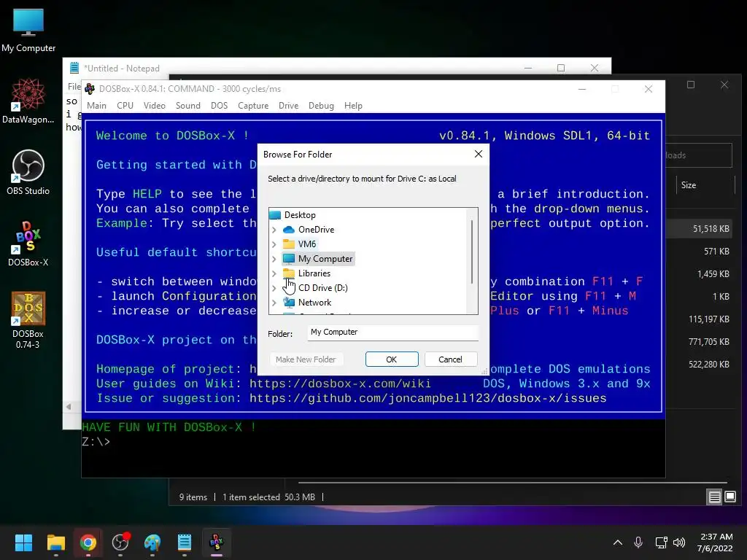Open the Sound menu in DOSBox-X
The height and width of the screenshot is (560, 747).
[x=187, y=106]
